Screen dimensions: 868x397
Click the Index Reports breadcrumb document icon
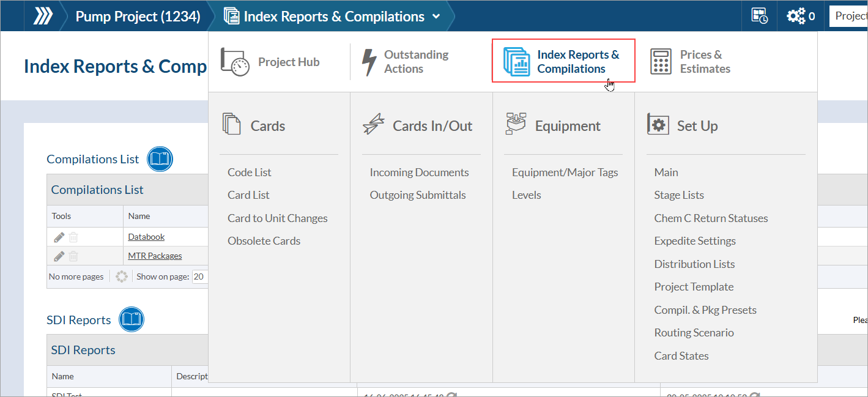point(231,17)
